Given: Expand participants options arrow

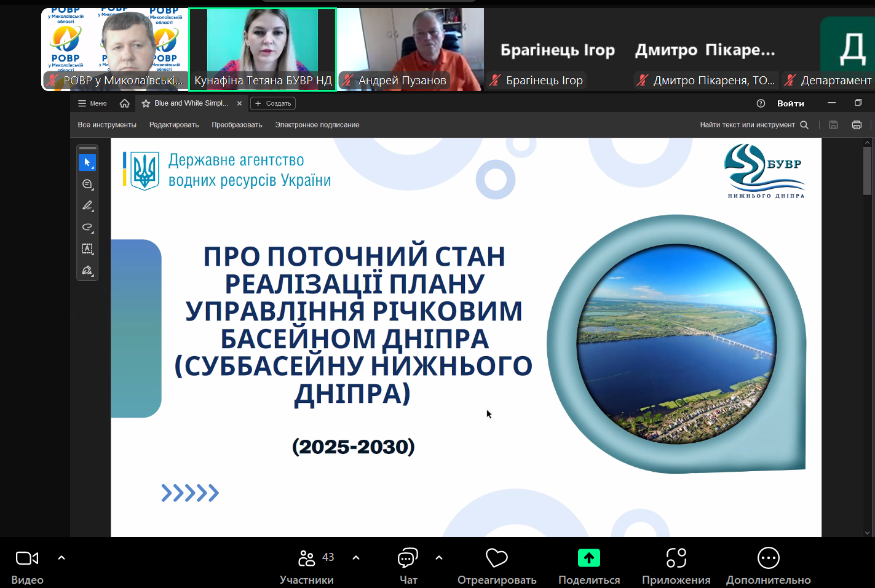Looking at the screenshot, I should pyautogui.click(x=356, y=558).
